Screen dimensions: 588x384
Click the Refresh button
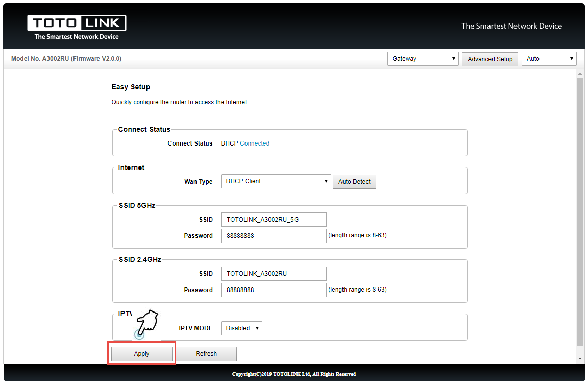(206, 354)
